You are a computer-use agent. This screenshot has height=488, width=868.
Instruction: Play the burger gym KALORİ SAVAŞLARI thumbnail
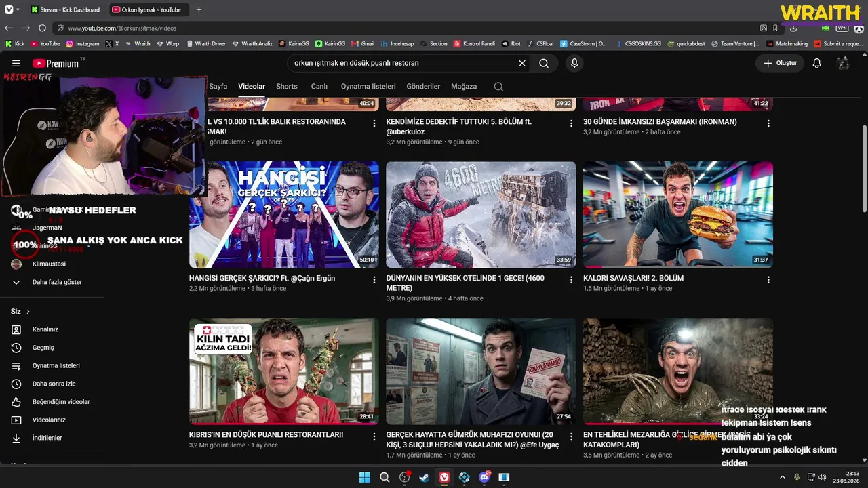(x=678, y=214)
